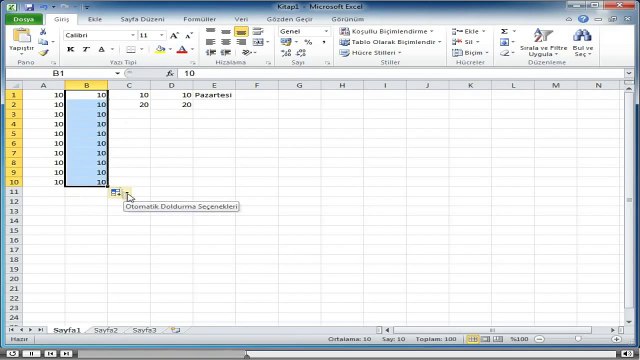Viewport: 640px width, 360px height.
Task: Switch to the Ekle ribbon tab
Action: [95, 19]
